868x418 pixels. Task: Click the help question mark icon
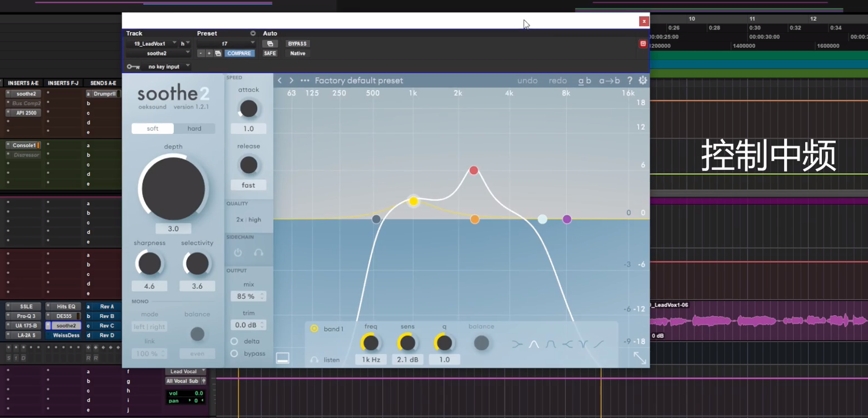click(x=630, y=80)
